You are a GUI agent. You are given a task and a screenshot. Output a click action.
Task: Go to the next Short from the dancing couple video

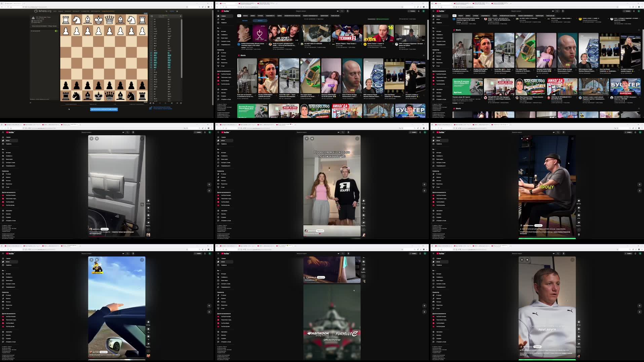[424, 190]
